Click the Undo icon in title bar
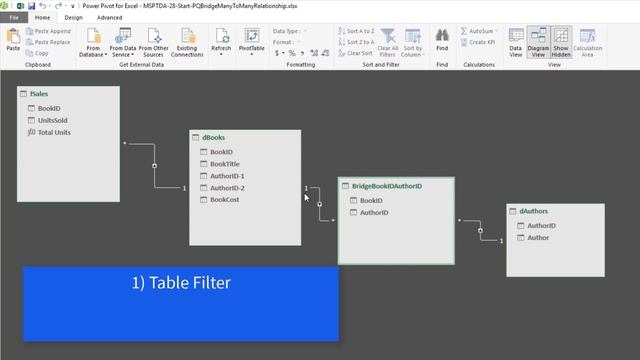This screenshot has height=360, width=640. point(42,6)
